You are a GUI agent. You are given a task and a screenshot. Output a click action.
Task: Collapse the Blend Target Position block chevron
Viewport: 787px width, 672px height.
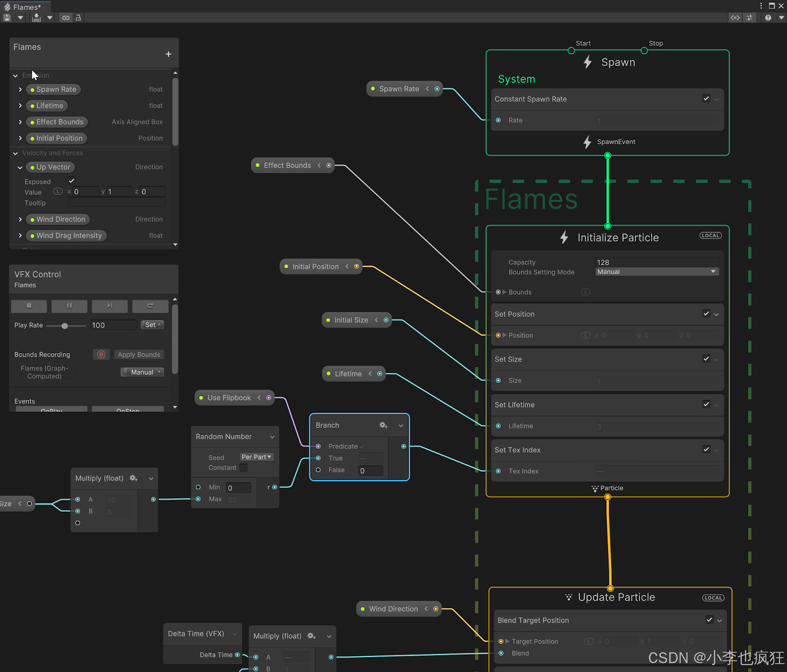pyautogui.click(x=720, y=621)
